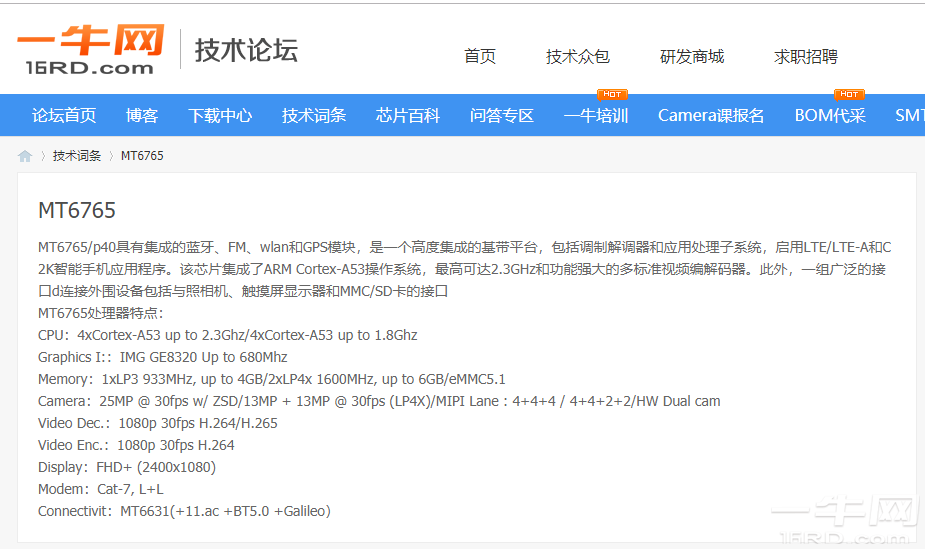Image resolution: width=925 pixels, height=549 pixels.
Task: Visit 求职招聘 from the top navigation
Action: tap(805, 56)
